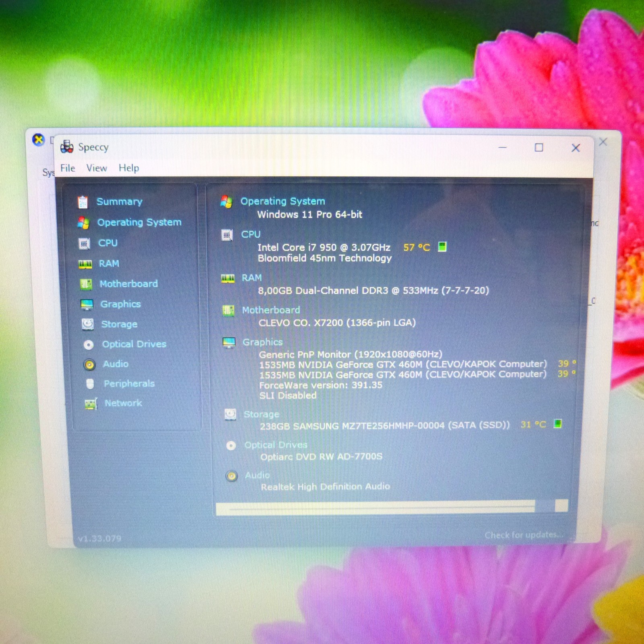644x644 pixels.
Task: Click the Bloomfield 45nm Technology text
Action: (325, 258)
